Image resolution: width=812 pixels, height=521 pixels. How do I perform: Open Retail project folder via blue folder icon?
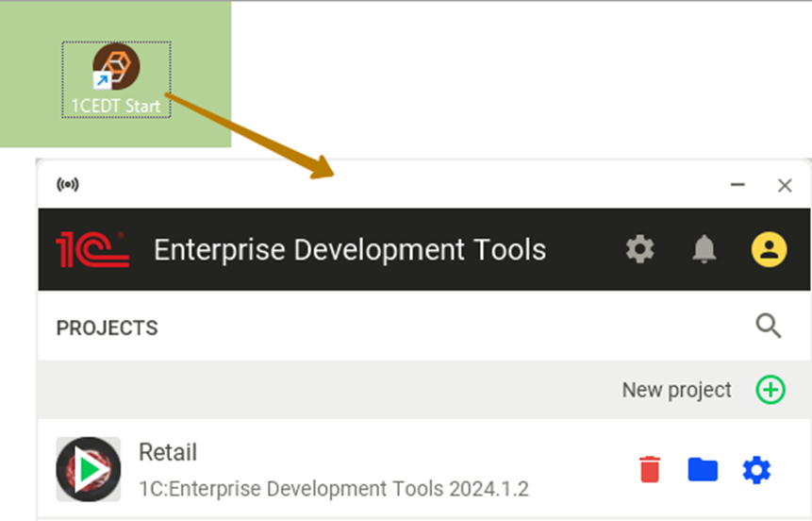tap(703, 469)
